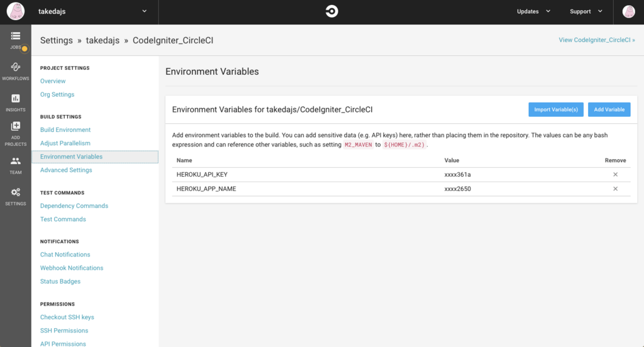The height and width of the screenshot is (347, 644).
Task: Click the takedajs organization avatar at top left
Action: click(x=16, y=11)
